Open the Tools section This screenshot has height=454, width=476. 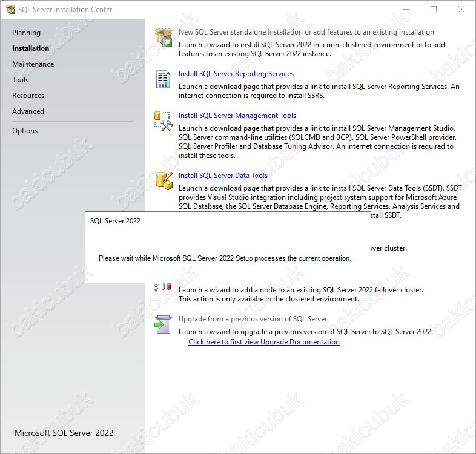21,80
